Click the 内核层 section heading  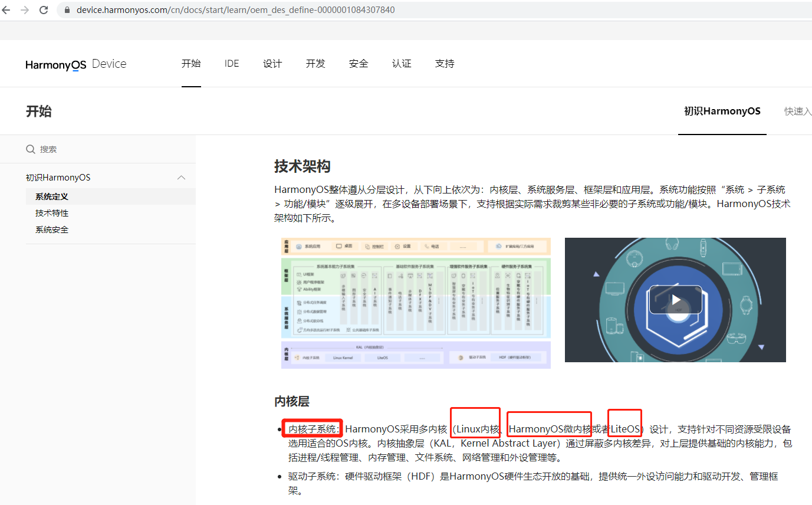point(292,401)
